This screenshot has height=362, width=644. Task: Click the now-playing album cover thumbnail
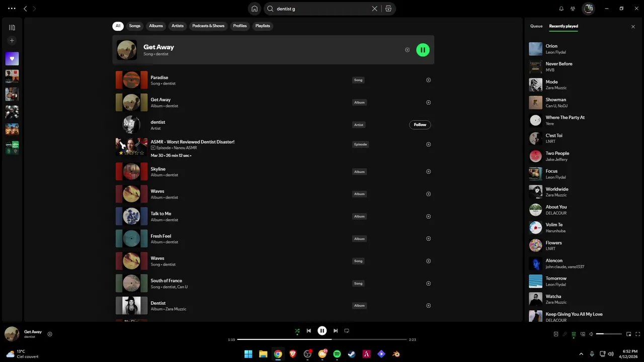pos(12,334)
